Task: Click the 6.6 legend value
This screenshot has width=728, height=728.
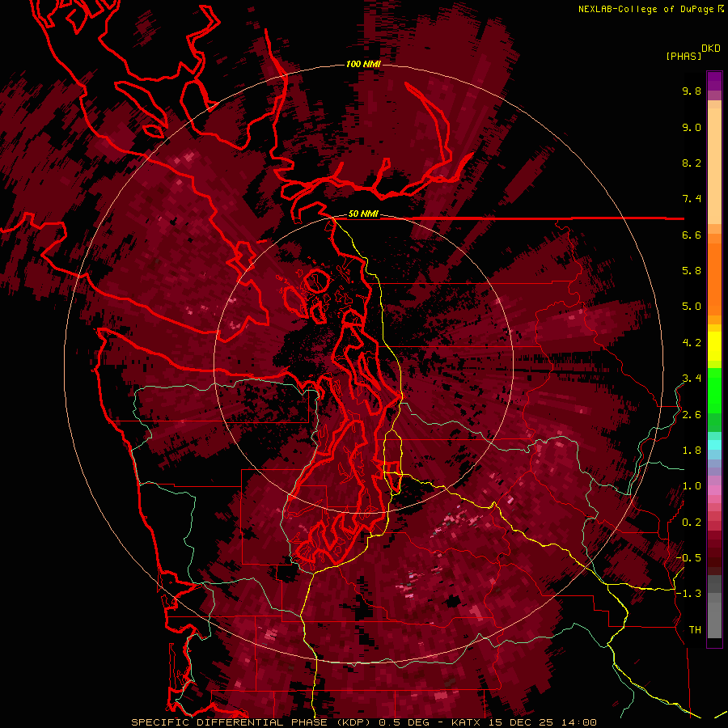Action: point(692,235)
